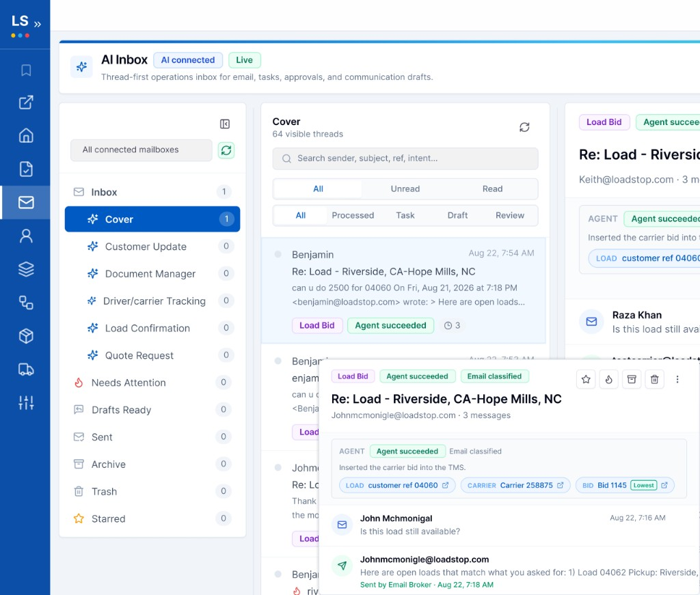Open the workflow nodes sidebar icon
Image resolution: width=700 pixels, height=595 pixels.
[26, 303]
